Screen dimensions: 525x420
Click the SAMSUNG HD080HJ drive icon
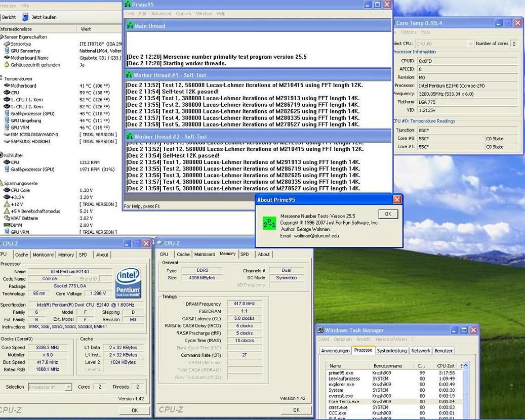point(7,142)
